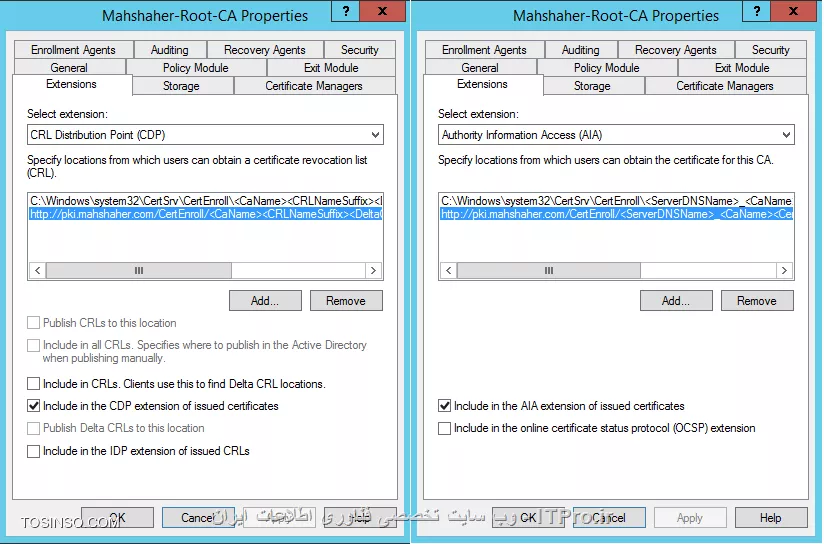
Task: Click right scroll arrow in AIA locations list
Action: 784,270
